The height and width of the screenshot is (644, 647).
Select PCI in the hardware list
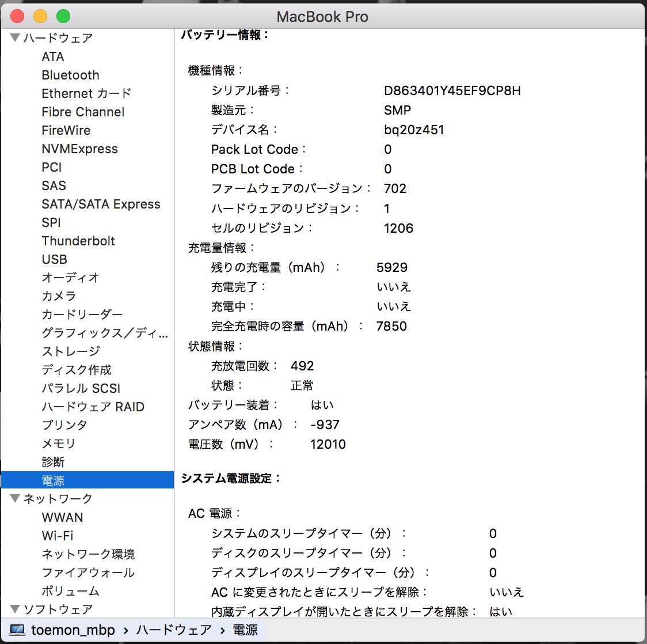[52, 167]
